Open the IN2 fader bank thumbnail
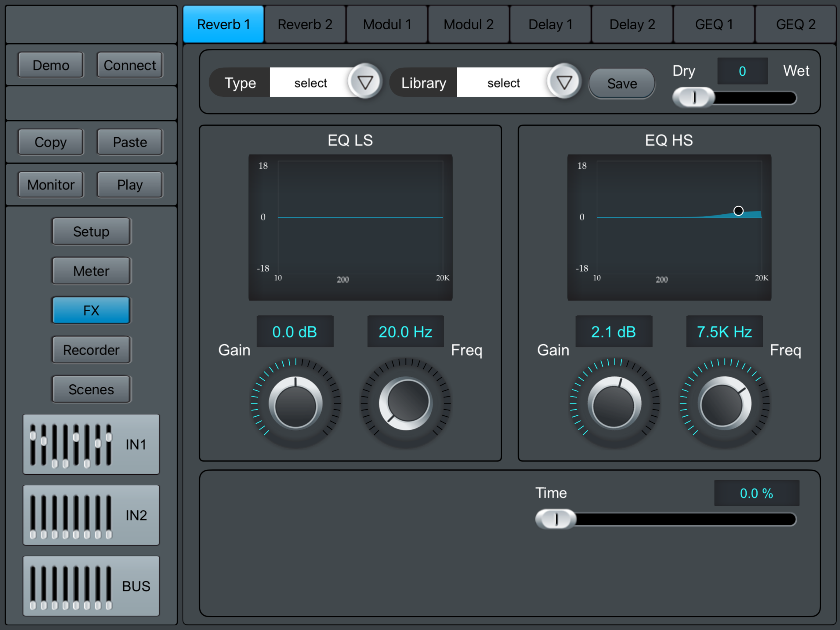The width and height of the screenshot is (840, 630). (91, 515)
